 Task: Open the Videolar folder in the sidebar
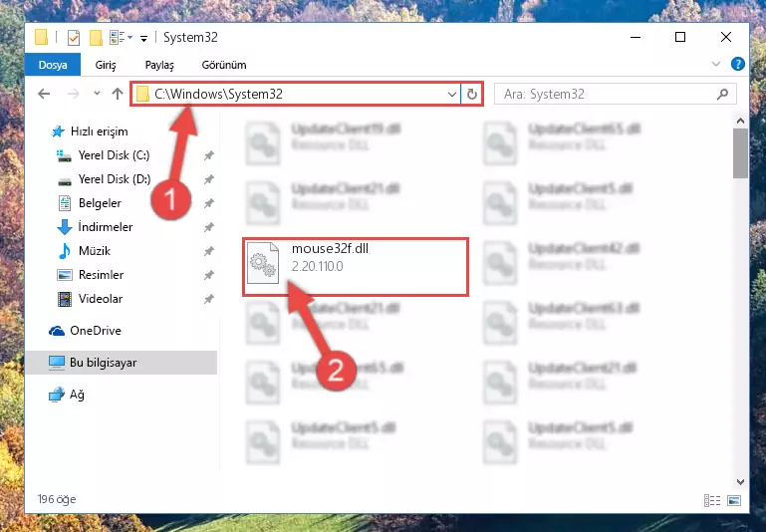[x=101, y=299]
